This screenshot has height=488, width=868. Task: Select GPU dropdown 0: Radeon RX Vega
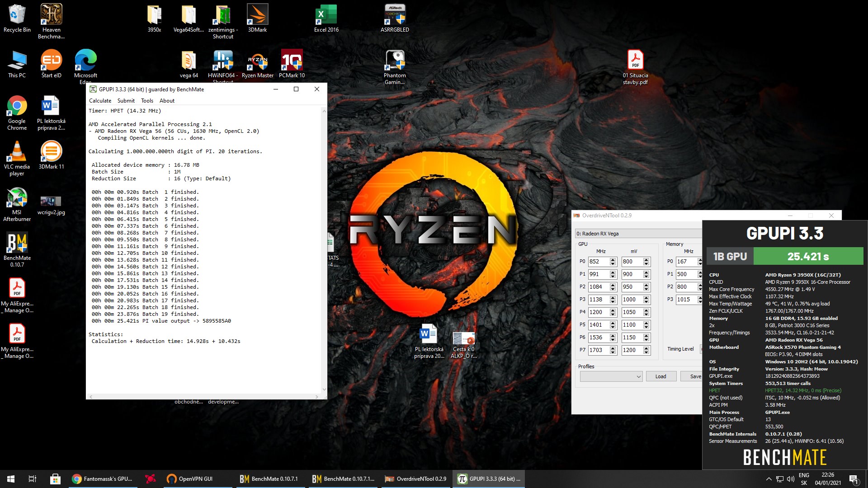[638, 234]
